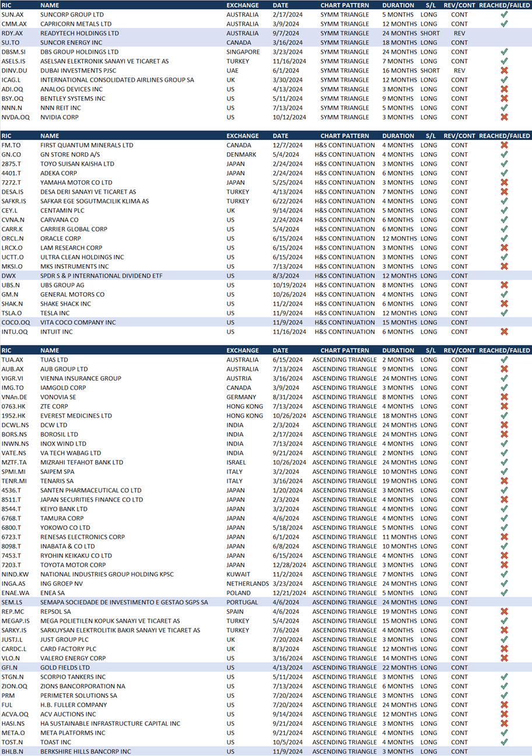Image resolution: width=532 pixels, height=756 pixels.
Task: Select the highlighted ReadyTech Holdings Ltd row
Action: point(79,33)
